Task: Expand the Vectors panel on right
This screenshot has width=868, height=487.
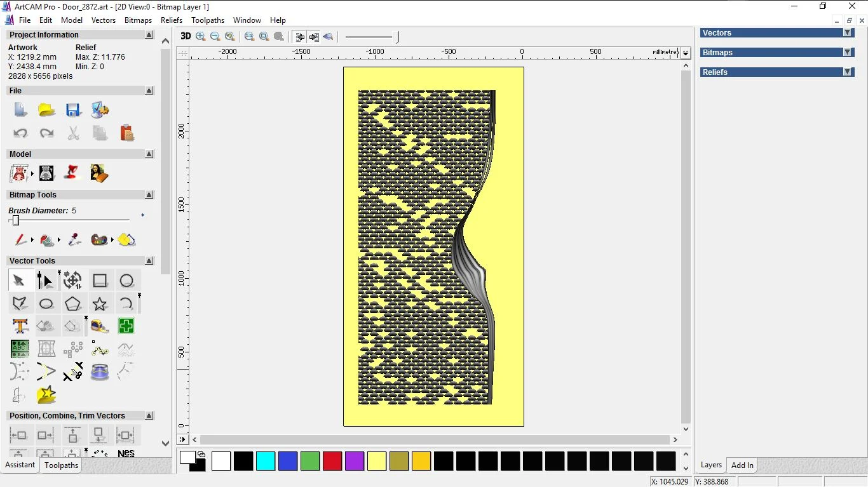Action: pos(847,33)
